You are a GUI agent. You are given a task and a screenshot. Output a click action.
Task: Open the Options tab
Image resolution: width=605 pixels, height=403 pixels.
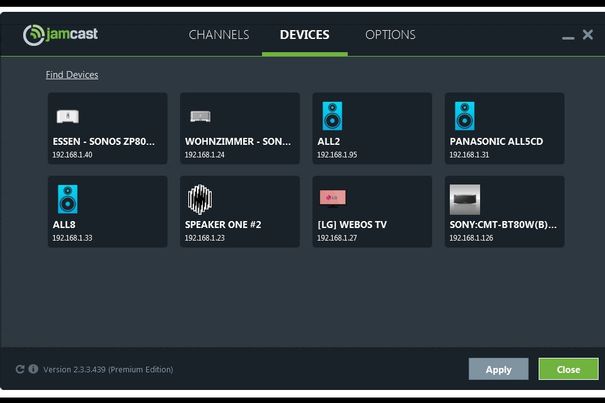[390, 35]
